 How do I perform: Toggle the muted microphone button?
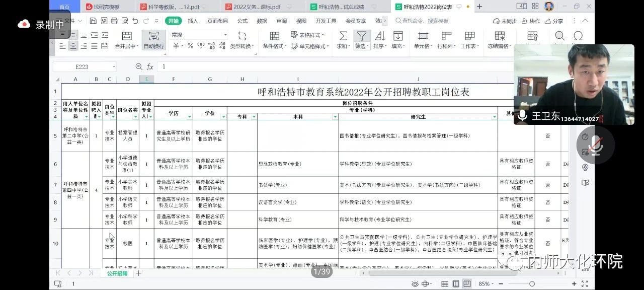pos(595,145)
